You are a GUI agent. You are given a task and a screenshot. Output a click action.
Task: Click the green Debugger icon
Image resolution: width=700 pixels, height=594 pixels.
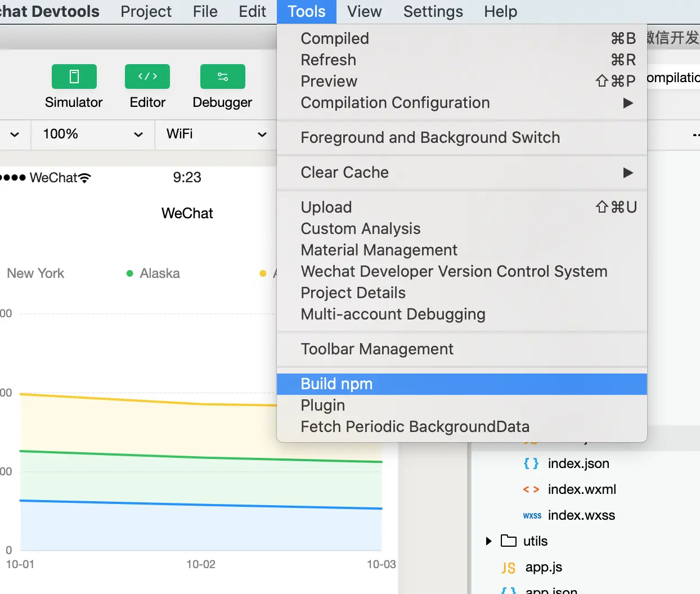[x=222, y=76]
